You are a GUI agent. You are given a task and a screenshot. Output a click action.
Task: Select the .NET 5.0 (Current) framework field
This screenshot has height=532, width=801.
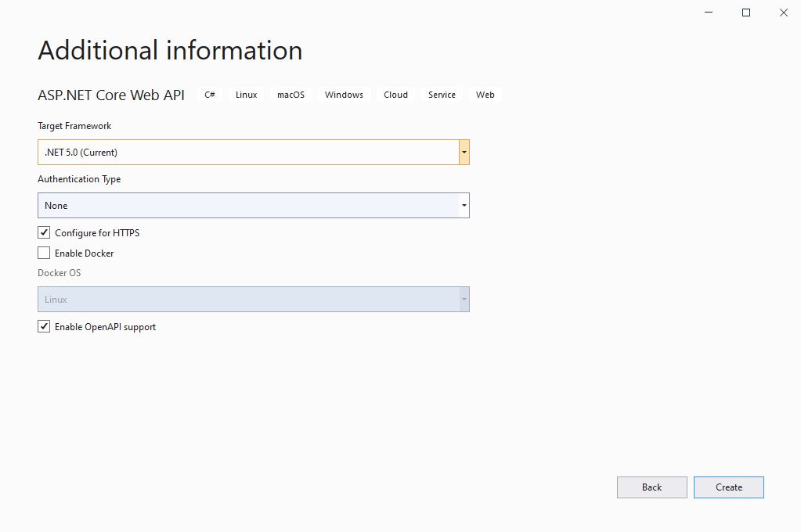(254, 152)
